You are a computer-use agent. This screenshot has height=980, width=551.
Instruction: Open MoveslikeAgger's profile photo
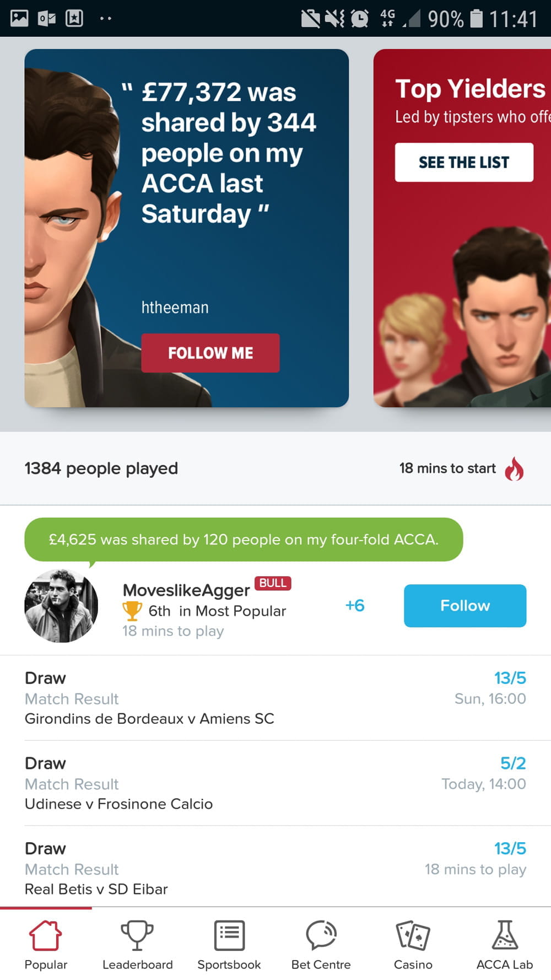pyautogui.click(x=61, y=606)
